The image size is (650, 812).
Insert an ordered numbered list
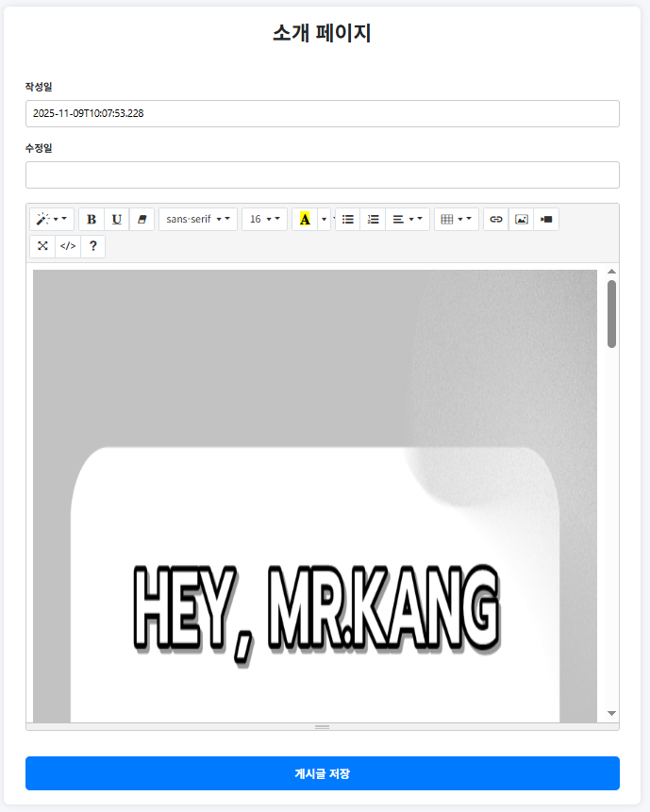373,219
